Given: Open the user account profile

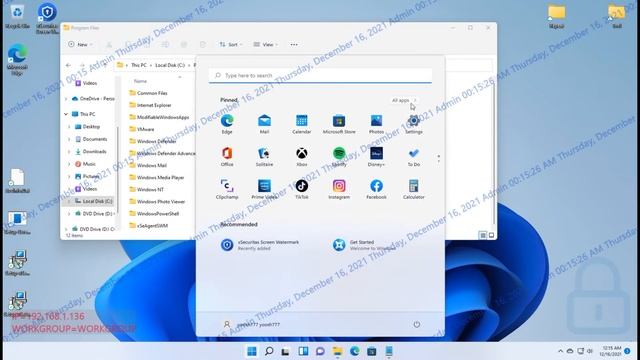Looking at the screenshot, I should (x=251, y=324).
